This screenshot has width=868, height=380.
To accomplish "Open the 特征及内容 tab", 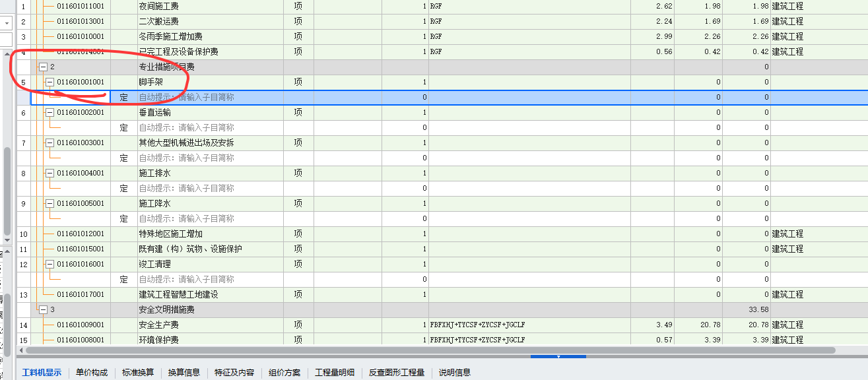I will (234, 372).
